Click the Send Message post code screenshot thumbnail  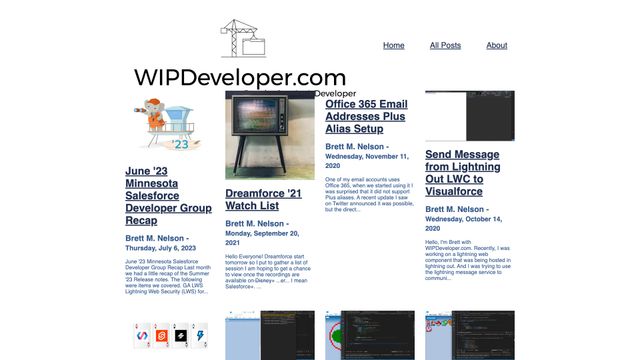click(x=470, y=116)
